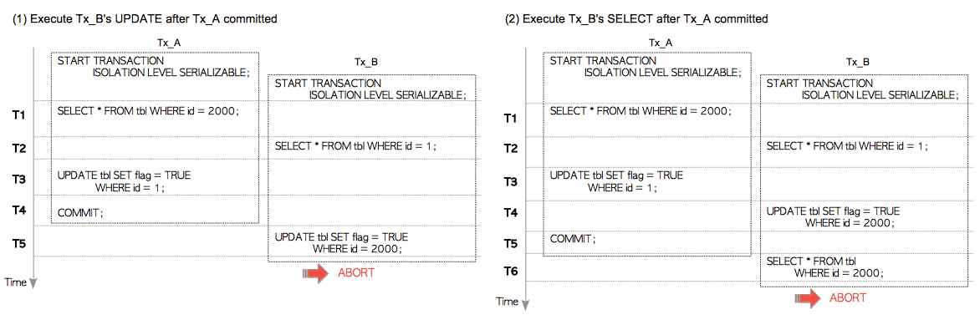Select the Tx_A label in diagram 1
The image size is (980, 325).
pos(170,43)
